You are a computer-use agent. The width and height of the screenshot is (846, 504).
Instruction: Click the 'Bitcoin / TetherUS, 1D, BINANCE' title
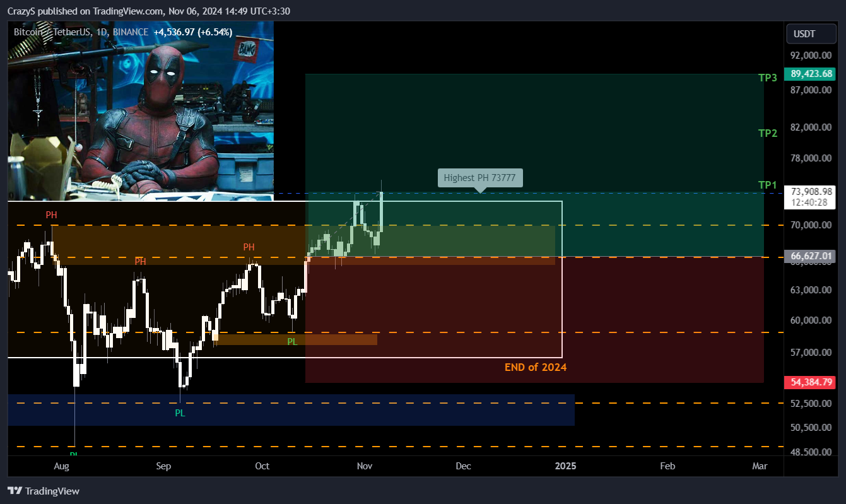(x=81, y=32)
